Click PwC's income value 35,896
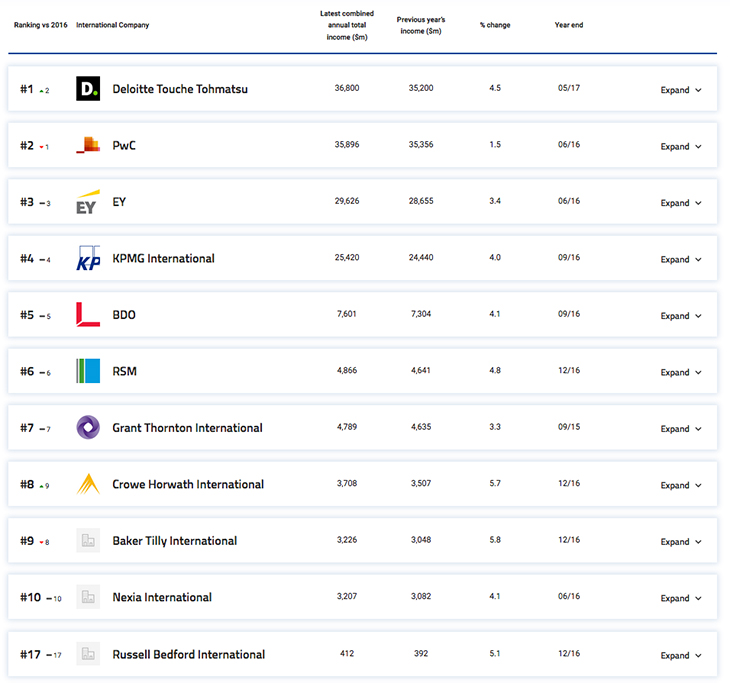730x683 pixels. click(347, 144)
